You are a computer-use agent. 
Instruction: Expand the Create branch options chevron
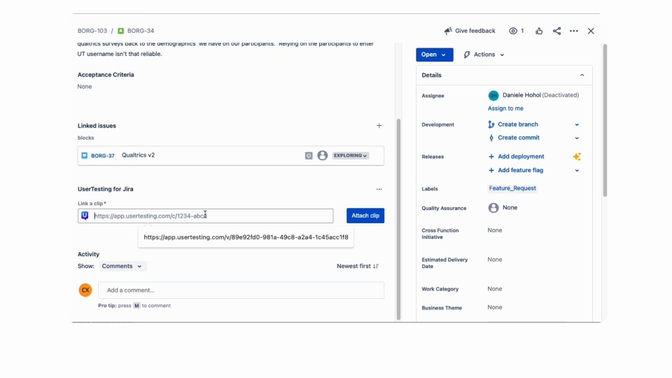(x=577, y=125)
